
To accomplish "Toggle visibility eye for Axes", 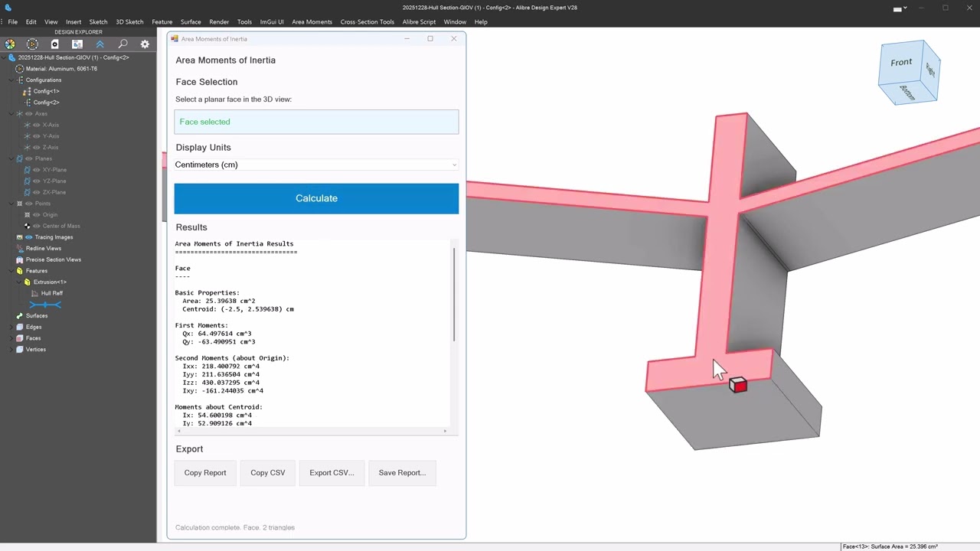I will coord(28,113).
